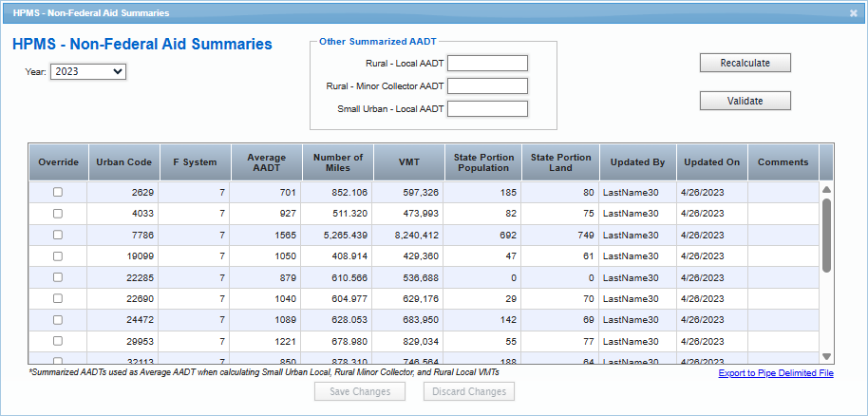Select the Average AADT value 701

tap(265, 192)
